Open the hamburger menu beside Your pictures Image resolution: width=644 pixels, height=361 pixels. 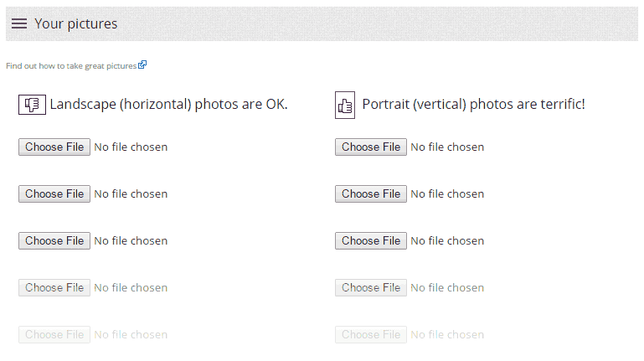(19, 23)
